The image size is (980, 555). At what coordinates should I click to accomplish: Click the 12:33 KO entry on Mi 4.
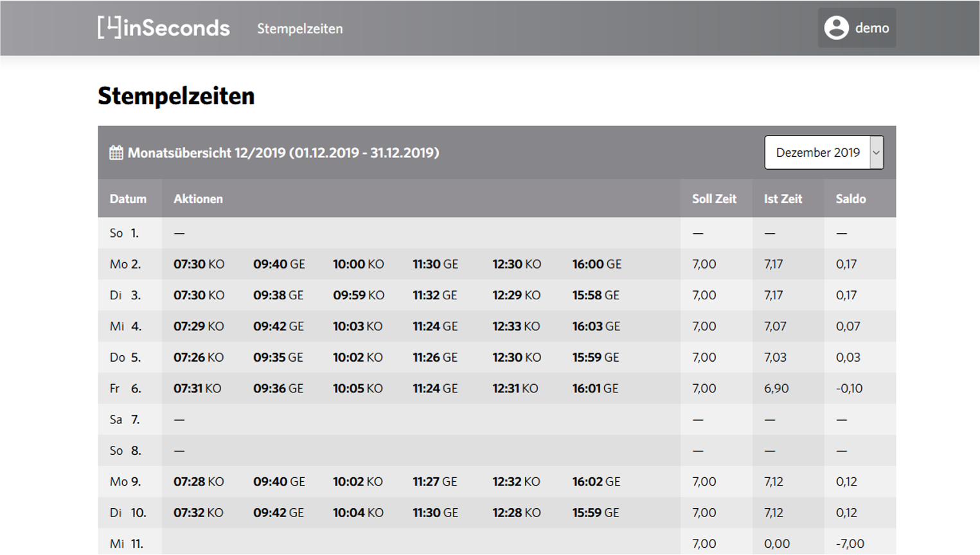pyautogui.click(x=516, y=326)
